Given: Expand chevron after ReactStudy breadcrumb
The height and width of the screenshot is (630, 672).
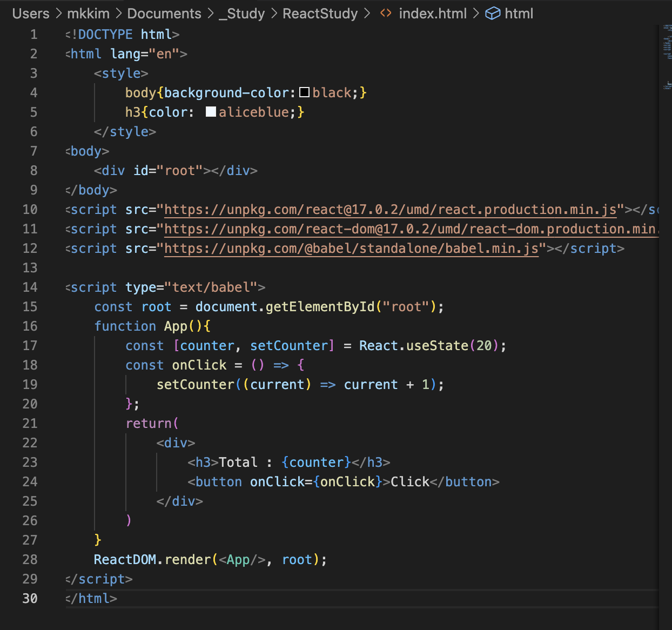Looking at the screenshot, I should [367, 14].
